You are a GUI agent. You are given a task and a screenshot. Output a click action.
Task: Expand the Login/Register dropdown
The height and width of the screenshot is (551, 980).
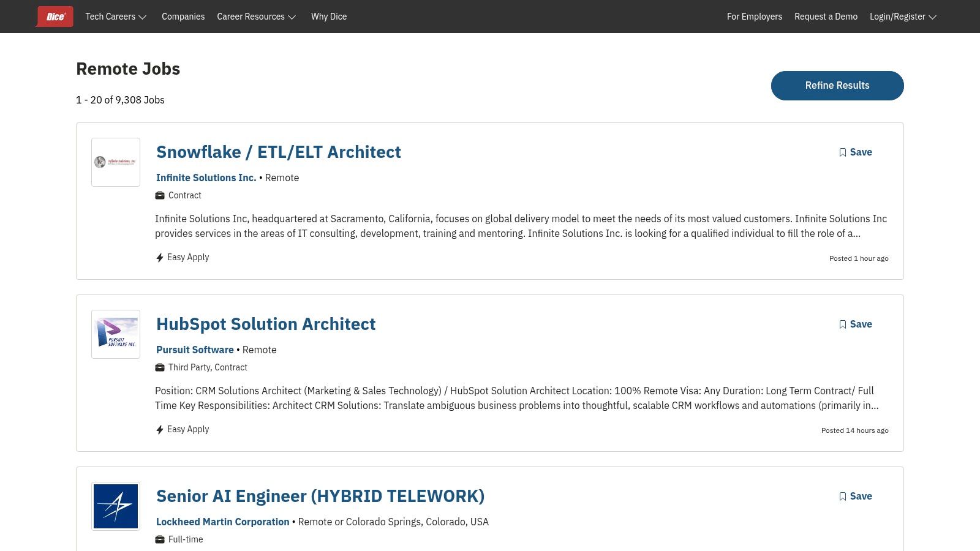point(903,17)
